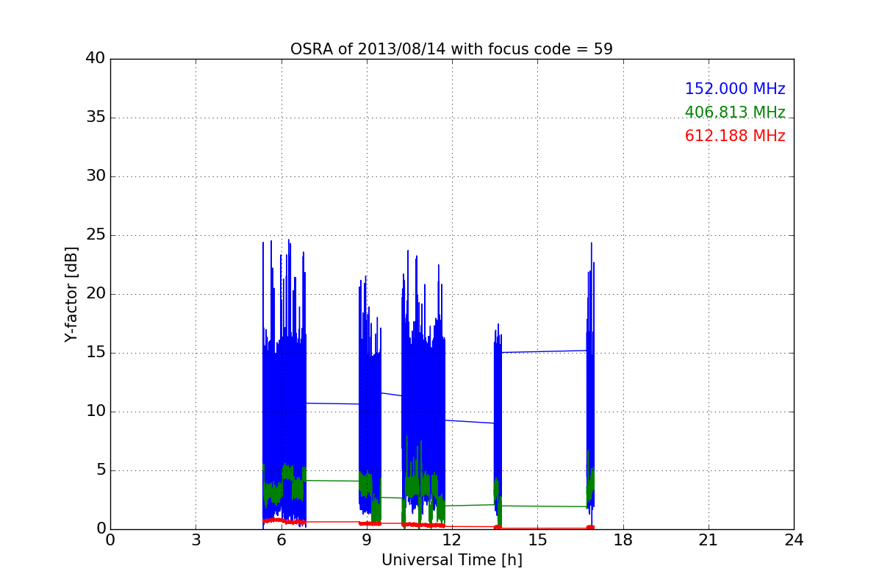The width and height of the screenshot is (882, 588).
Task: Select the green "406.813 MHz" legend label
Action: click(x=735, y=112)
